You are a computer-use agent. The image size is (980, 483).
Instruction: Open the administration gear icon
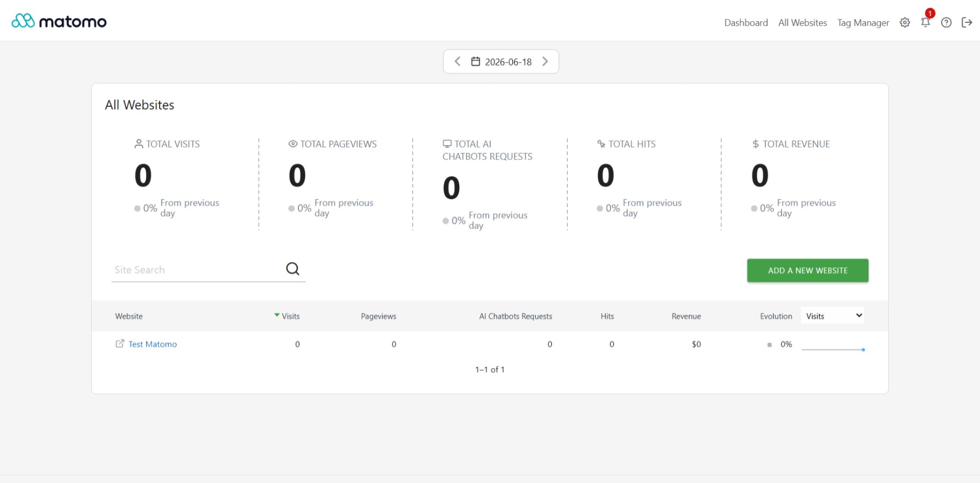[905, 22]
